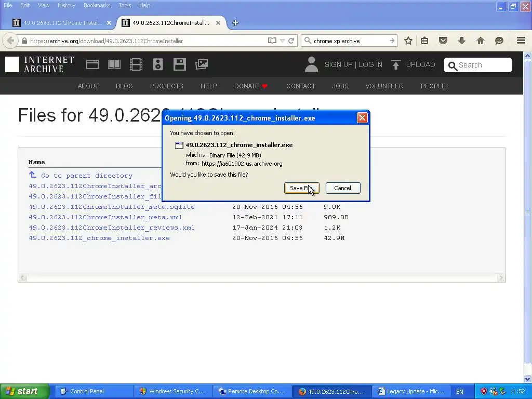Viewport: 532px width, 399px height.
Task: Open the Audio speaker icon
Action: pos(158,64)
